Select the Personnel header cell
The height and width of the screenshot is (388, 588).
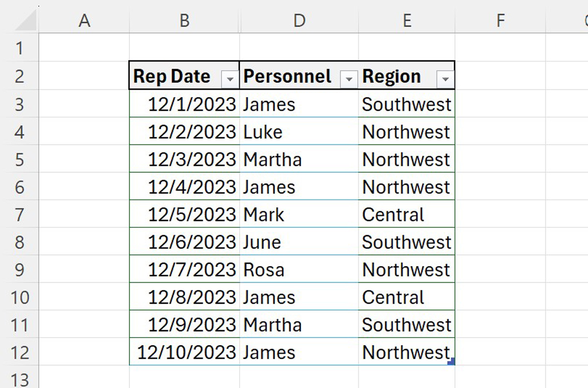tap(289, 76)
